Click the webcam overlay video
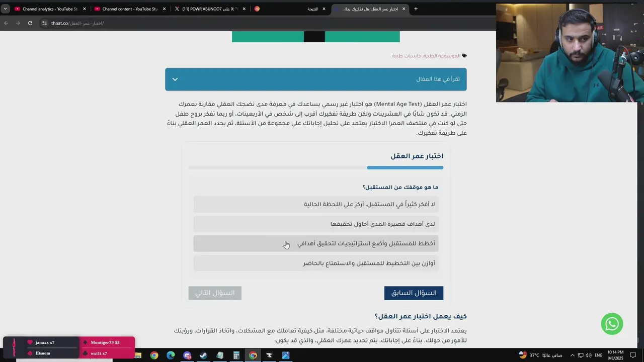The width and height of the screenshot is (644, 362). click(570, 53)
